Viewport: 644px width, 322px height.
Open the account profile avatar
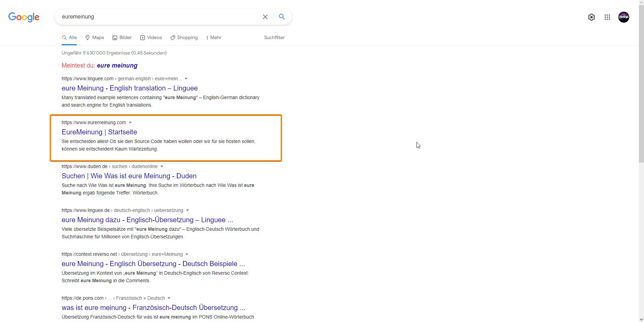pos(623,17)
